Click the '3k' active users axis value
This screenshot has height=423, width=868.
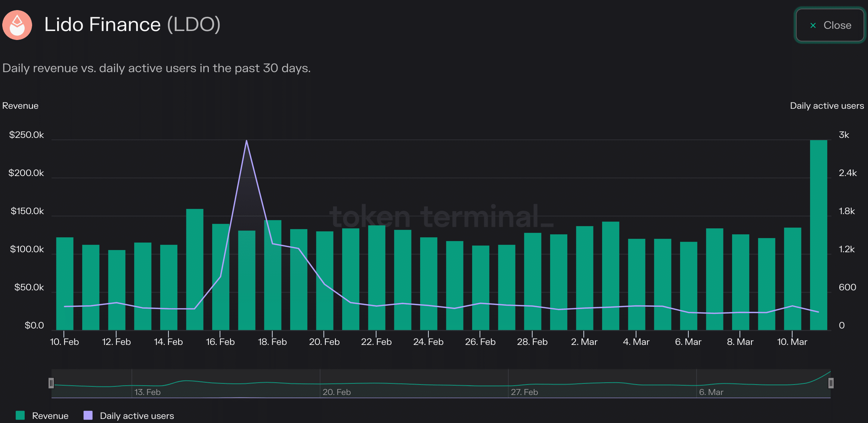844,135
